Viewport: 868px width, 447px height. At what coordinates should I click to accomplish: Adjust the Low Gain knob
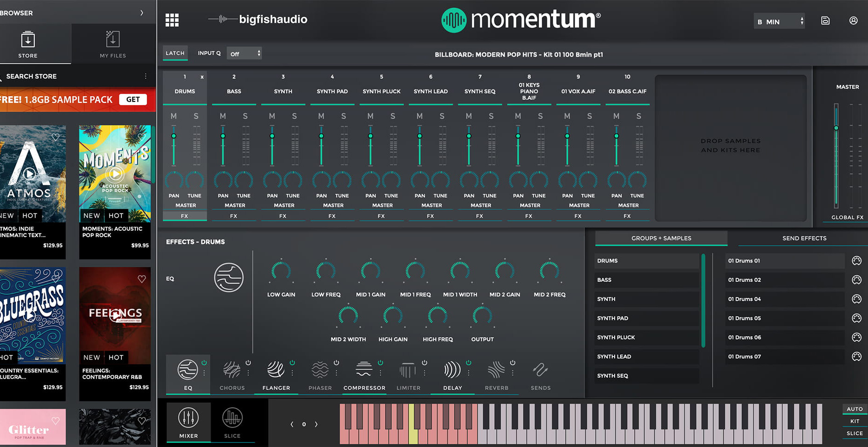pyautogui.click(x=281, y=271)
